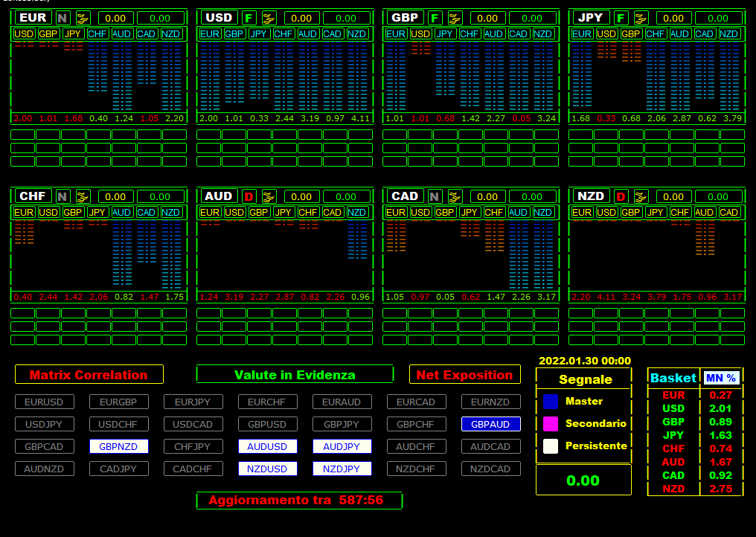Image resolution: width=756 pixels, height=537 pixels.
Task: Click the EUR column label in NZD panel
Action: point(582,212)
